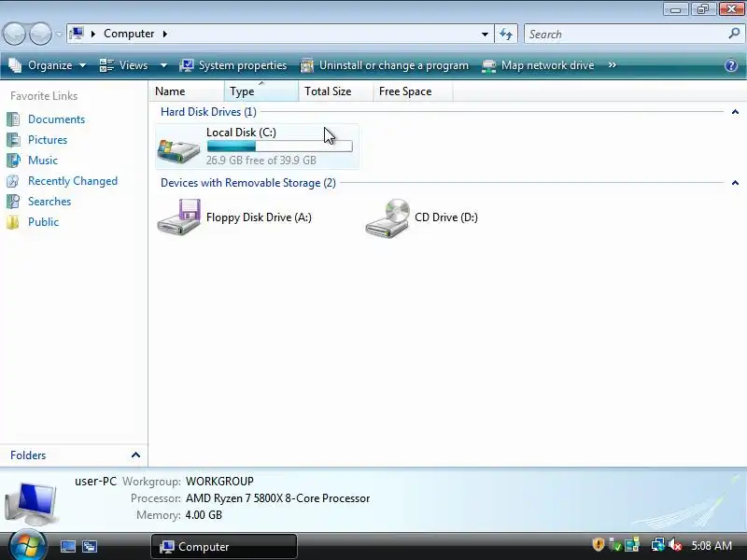Open System properties from the toolbar
Image resolution: width=747 pixels, height=560 pixels.
[x=233, y=65]
